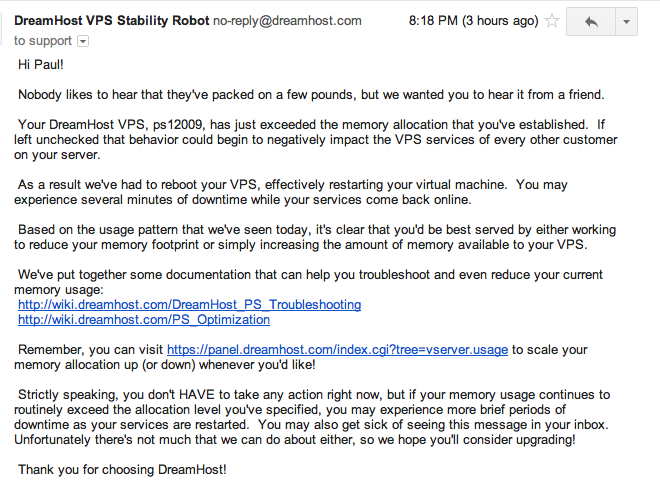Click the 'Thank you for choosing DreamHost!' line
This screenshot has height=492, width=660.
[122, 469]
